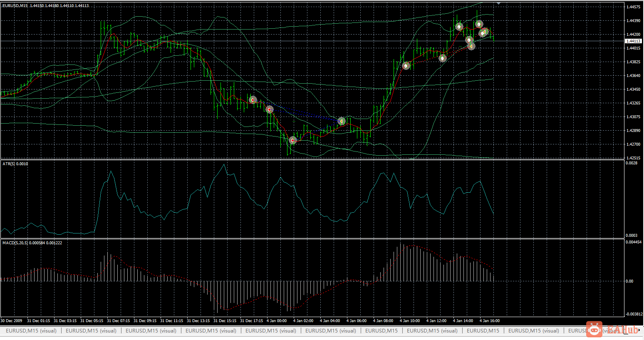Click the EAHub robot logo

(x=594, y=330)
